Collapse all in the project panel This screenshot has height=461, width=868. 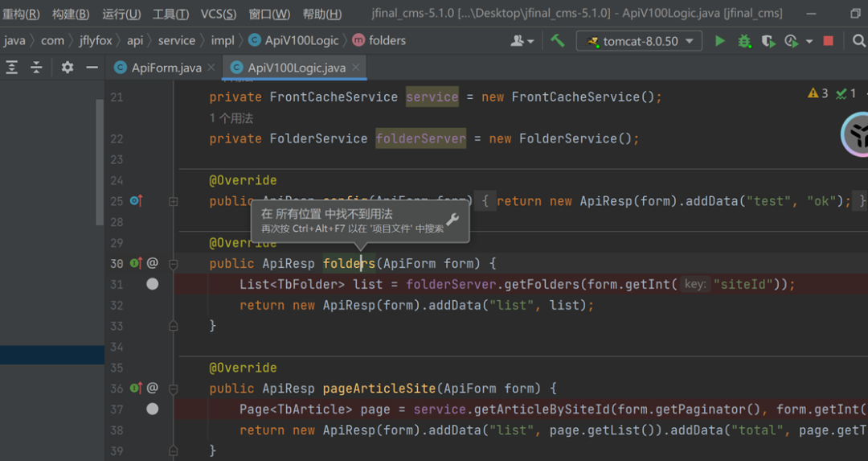click(36, 68)
